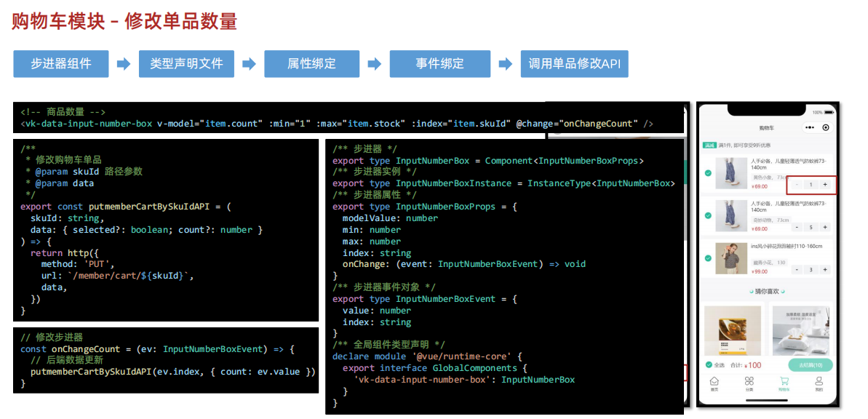Decrease quantity of the ins风小碎花 item
868x419 pixels.
(x=797, y=270)
